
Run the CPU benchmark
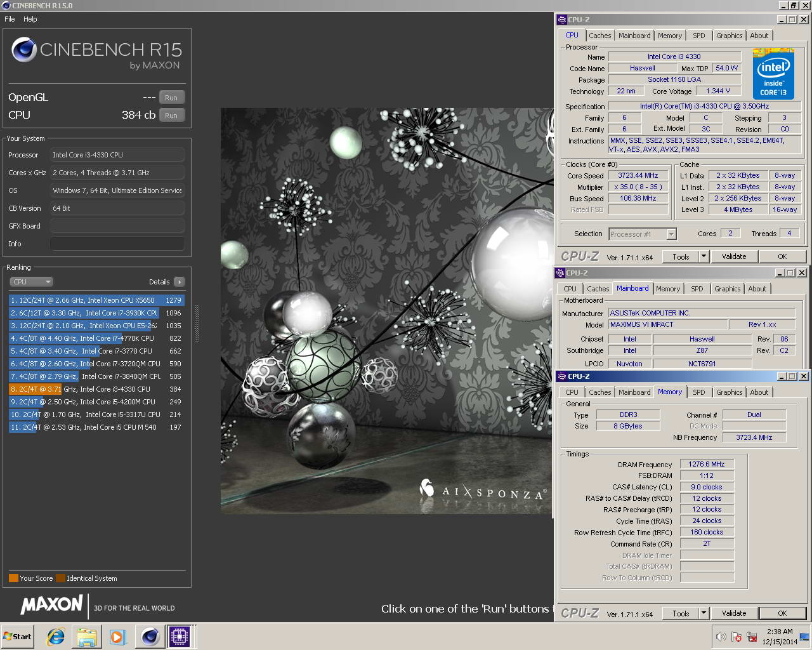tap(171, 116)
